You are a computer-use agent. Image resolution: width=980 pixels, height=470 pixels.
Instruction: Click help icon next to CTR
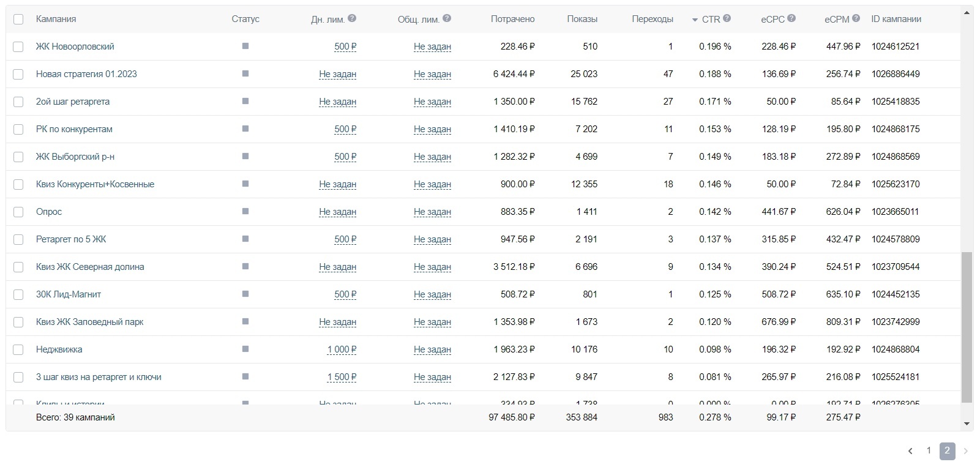727,18
